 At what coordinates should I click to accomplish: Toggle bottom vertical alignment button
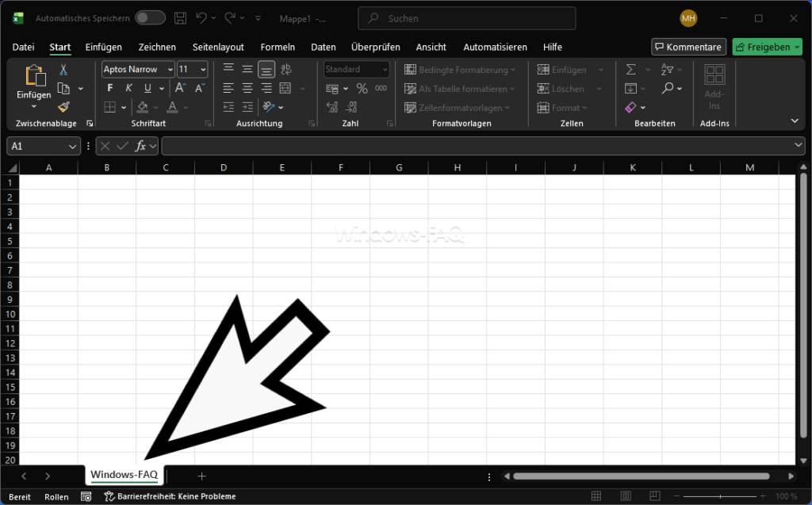266,69
